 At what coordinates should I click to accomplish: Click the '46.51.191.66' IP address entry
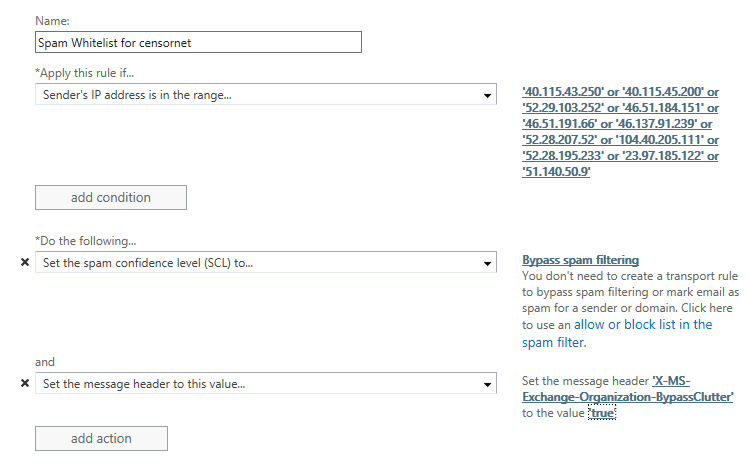(x=562, y=124)
